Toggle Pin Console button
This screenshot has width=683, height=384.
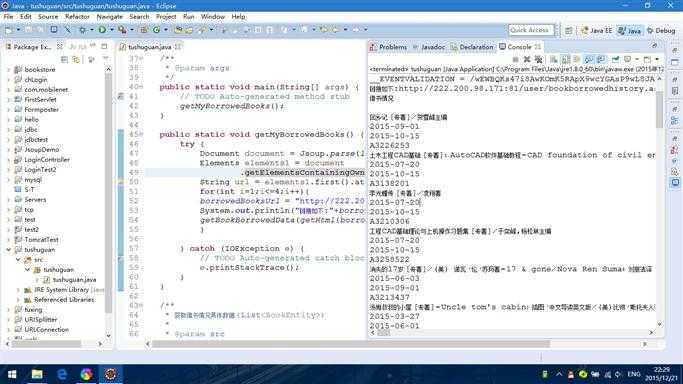[x=615, y=59]
